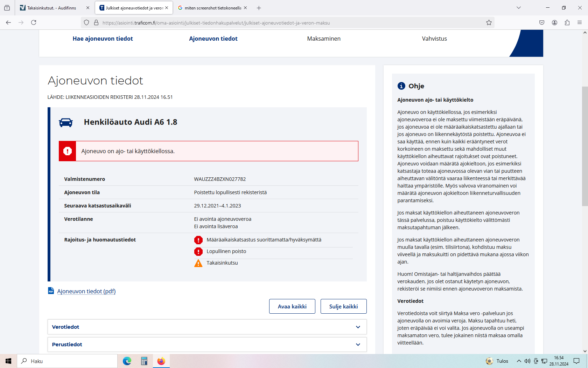Bookmark this page with star icon
Screen dimensions: 588x368
pos(489,23)
